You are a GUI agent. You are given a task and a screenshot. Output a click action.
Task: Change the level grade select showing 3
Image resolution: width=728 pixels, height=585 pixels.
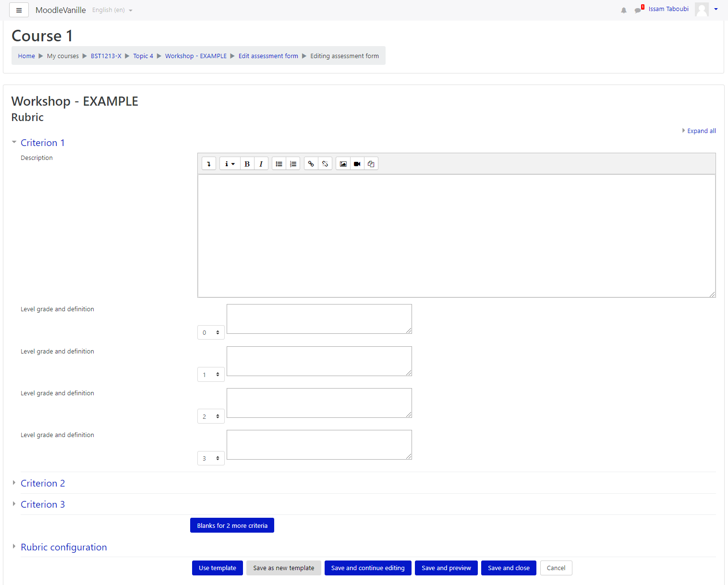pyautogui.click(x=211, y=458)
